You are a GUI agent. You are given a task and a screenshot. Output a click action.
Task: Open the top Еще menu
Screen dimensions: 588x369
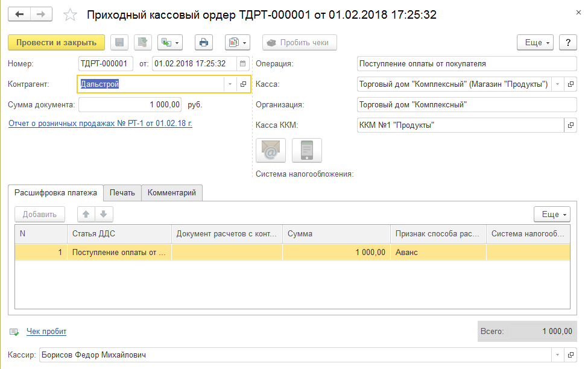click(535, 42)
